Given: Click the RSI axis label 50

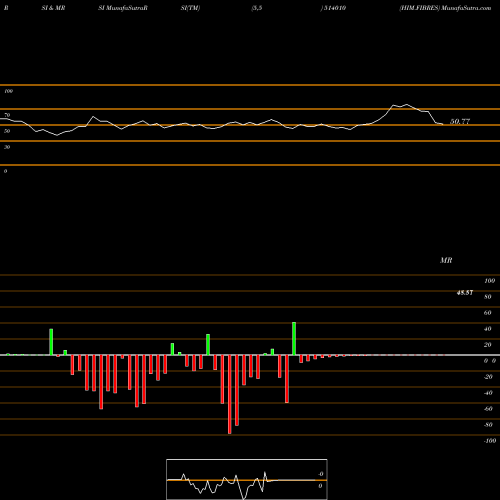Looking at the screenshot, I should (x=7, y=131).
